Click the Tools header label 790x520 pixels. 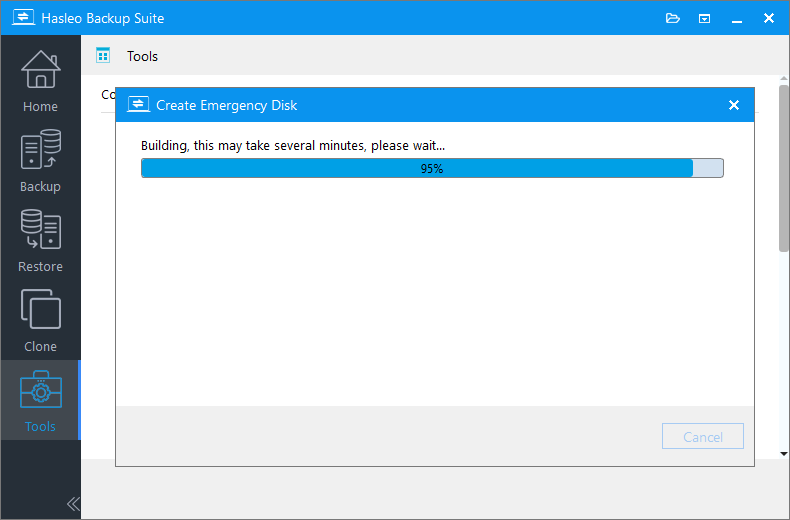pos(142,56)
